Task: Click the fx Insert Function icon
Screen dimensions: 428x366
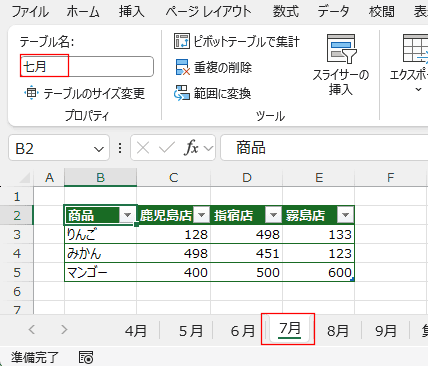Action: click(191, 147)
